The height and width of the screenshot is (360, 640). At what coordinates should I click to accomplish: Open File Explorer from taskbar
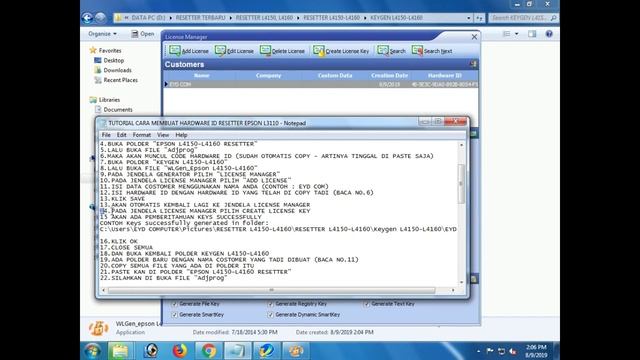point(120,351)
